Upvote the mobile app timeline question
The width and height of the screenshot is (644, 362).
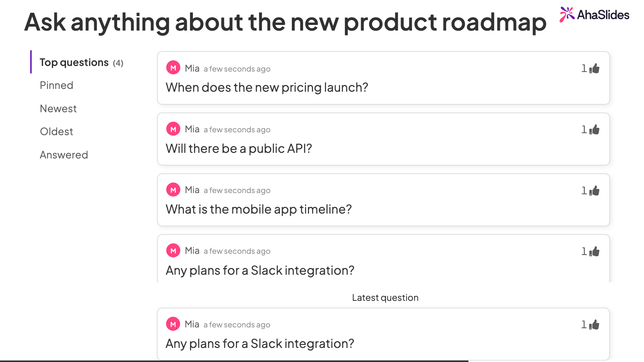click(x=594, y=191)
